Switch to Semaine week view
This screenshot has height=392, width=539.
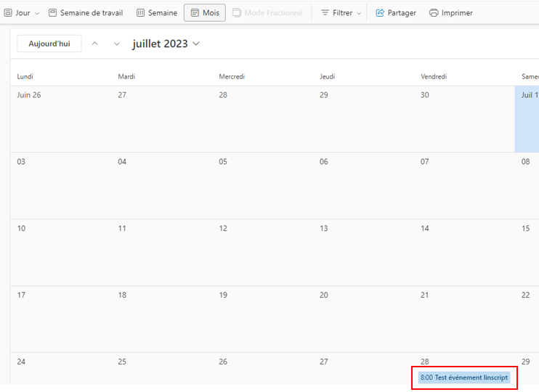pos(157,13)
